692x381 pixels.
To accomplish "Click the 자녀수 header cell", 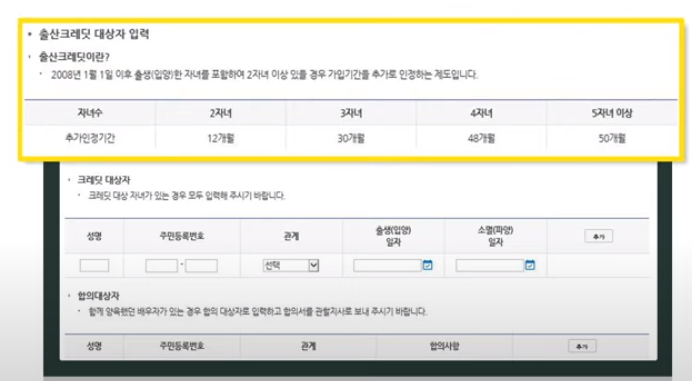I will click(90, 113).
